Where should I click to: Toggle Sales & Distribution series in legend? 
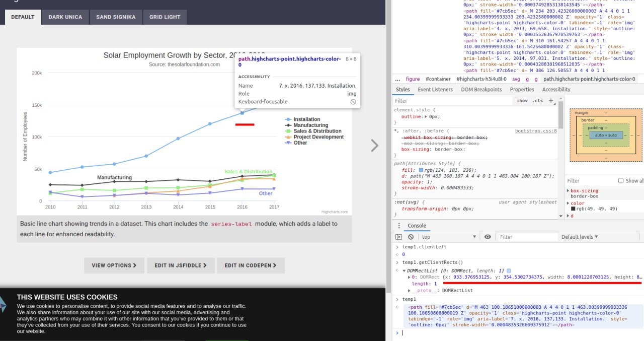pos(313,131)
